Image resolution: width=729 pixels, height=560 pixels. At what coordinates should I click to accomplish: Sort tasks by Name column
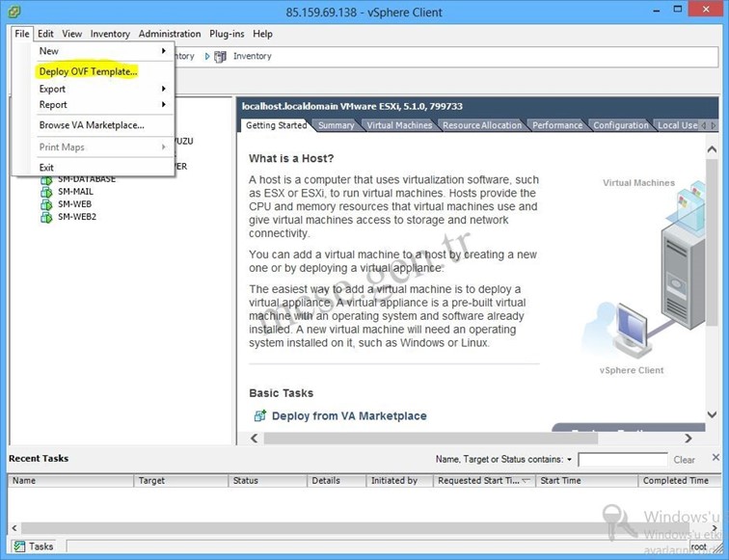click(x=70, y=481)
